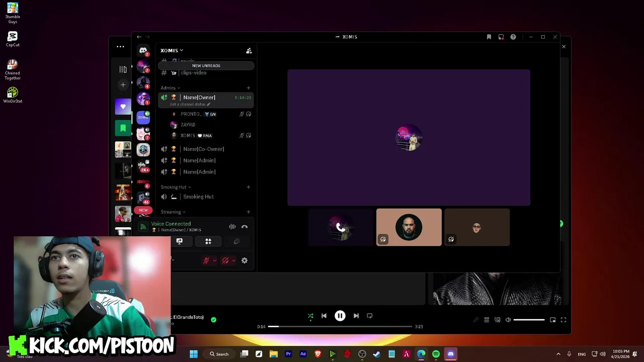Jump to NEW UNREADS messages
Viewport: 644px width, 362px height.
[206, 65]
